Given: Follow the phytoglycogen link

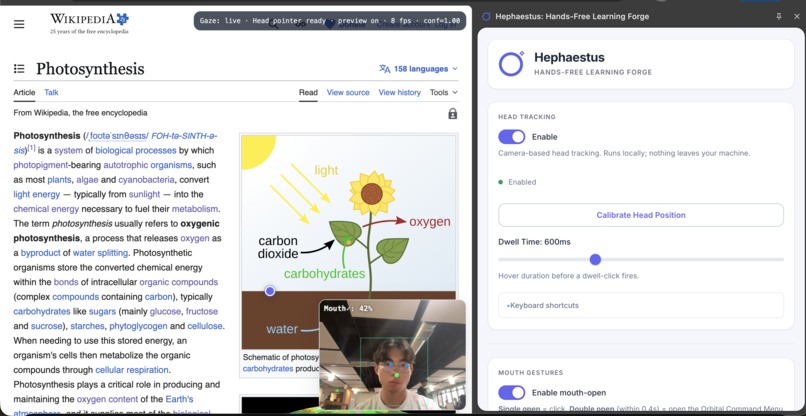Looking at the screenshot, I should click(138, 326).
